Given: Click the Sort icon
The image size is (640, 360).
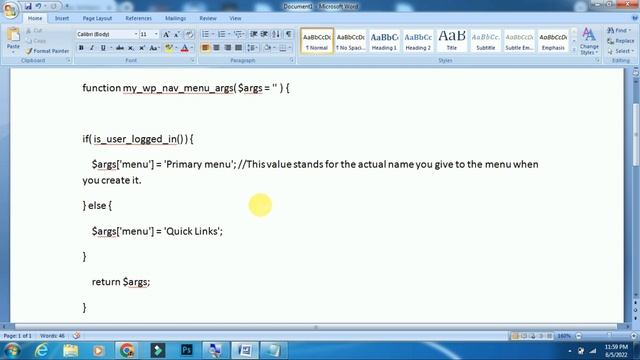Looking at the screenshot, I should click(276, 34).
